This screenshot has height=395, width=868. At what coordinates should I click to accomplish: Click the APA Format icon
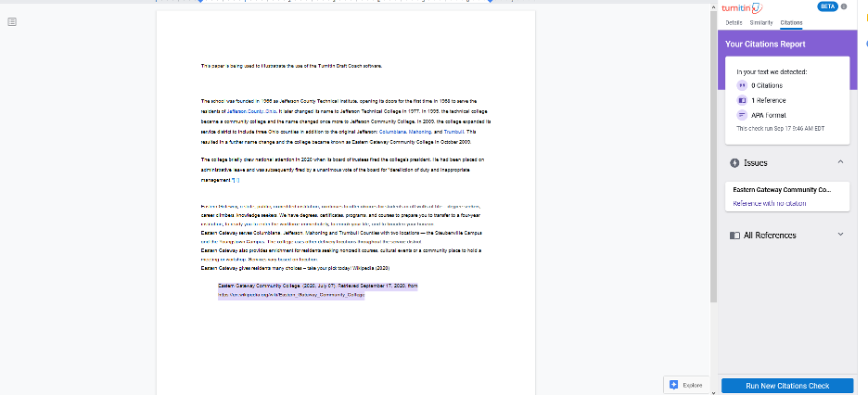tap(741, 114)
